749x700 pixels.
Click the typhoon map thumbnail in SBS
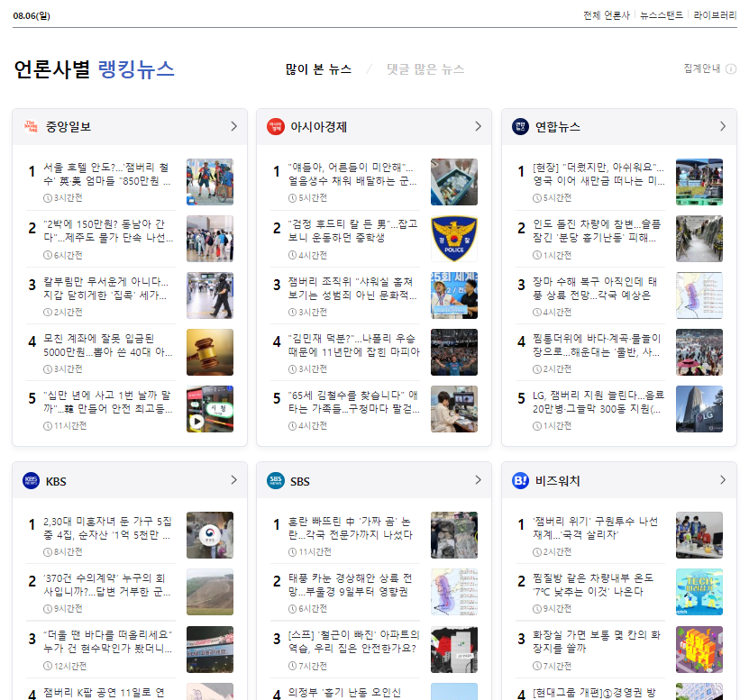click(x=453, y=592)
